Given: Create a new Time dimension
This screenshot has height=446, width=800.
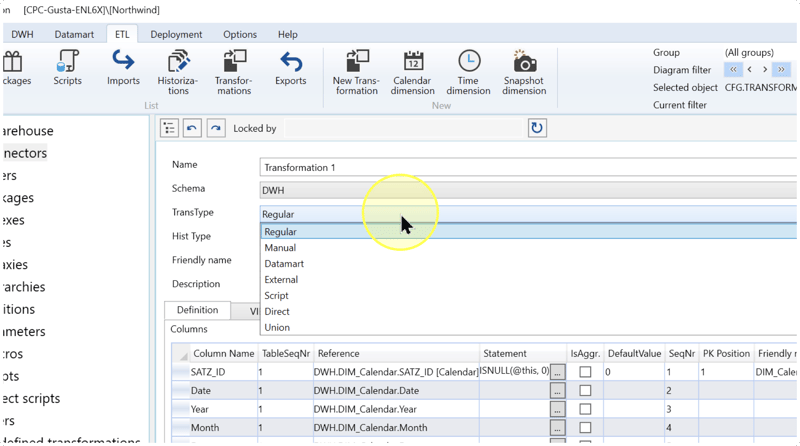Looking at the screenshot, I should pyautogui.click(x=468, y=72).
